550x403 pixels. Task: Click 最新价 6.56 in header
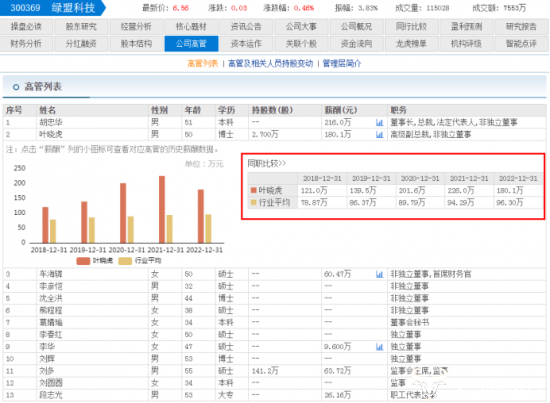pos(165,8)
